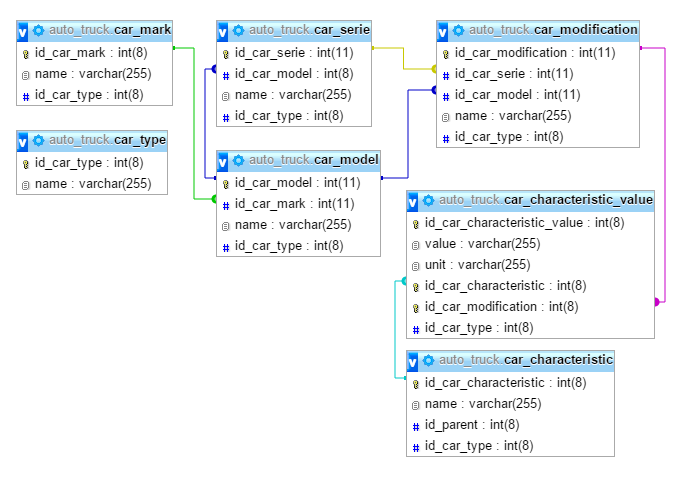This screenshot has height=479, width=685.
Task: Click hash icon beside id_car_mark : int(11)
Action: [226, 205]
